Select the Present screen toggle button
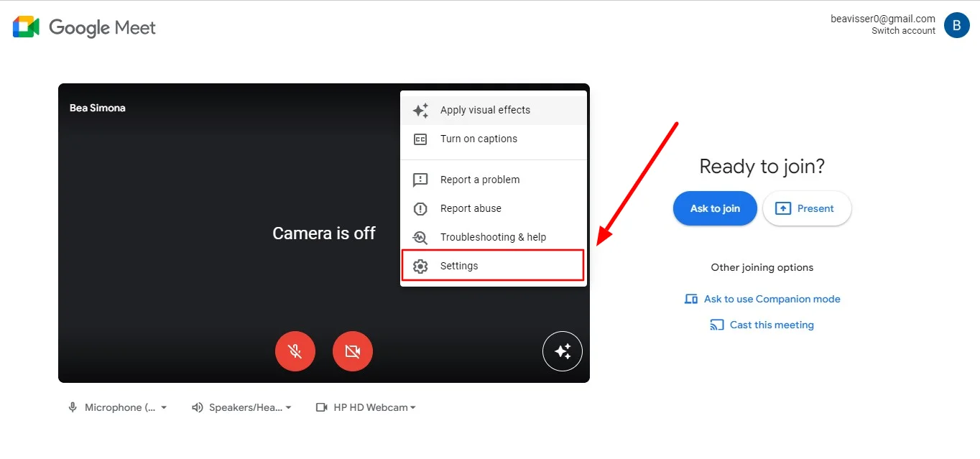This screenshot has width=980, height=459. tap(807, 208)
